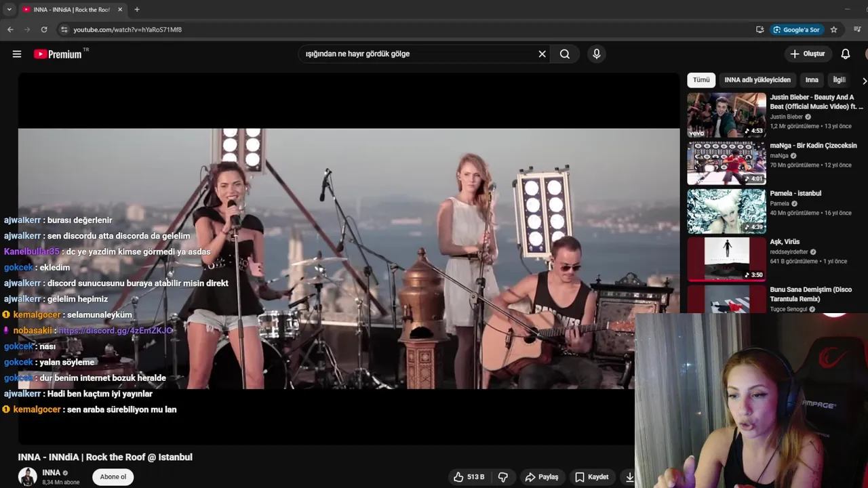Click Justin Bieber video title text

tap(816, 102)
